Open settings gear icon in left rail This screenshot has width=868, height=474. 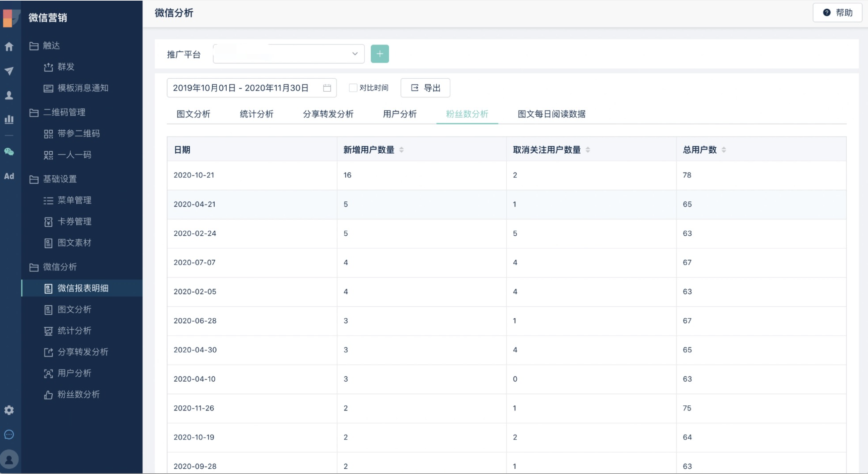point(9,410)
